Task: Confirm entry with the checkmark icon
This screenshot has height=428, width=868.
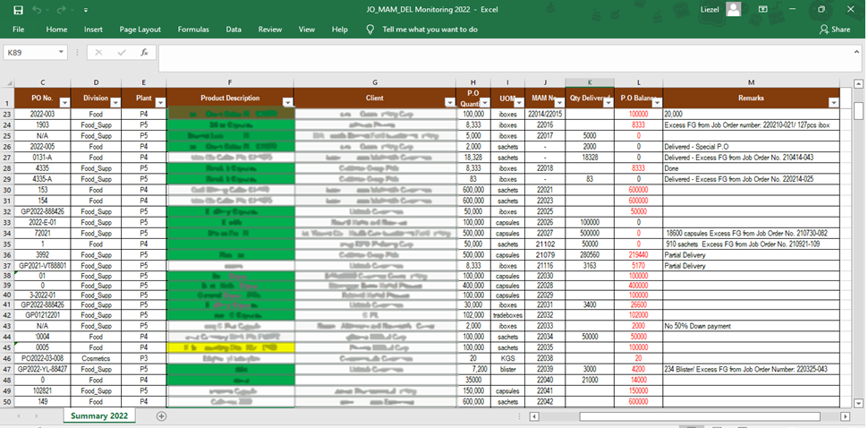Action: (x=122, y=53)
